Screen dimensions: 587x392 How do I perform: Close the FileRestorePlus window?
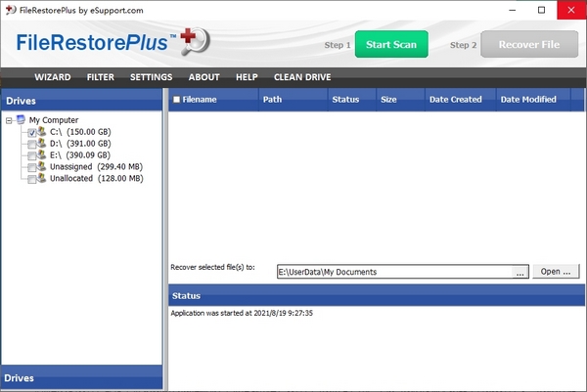pyautogui.click(x=571, y=10)
